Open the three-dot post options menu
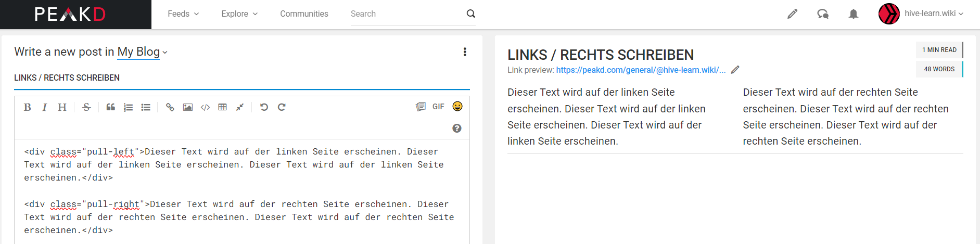Viewport: 980px width, 244px height. pos(465,52)
